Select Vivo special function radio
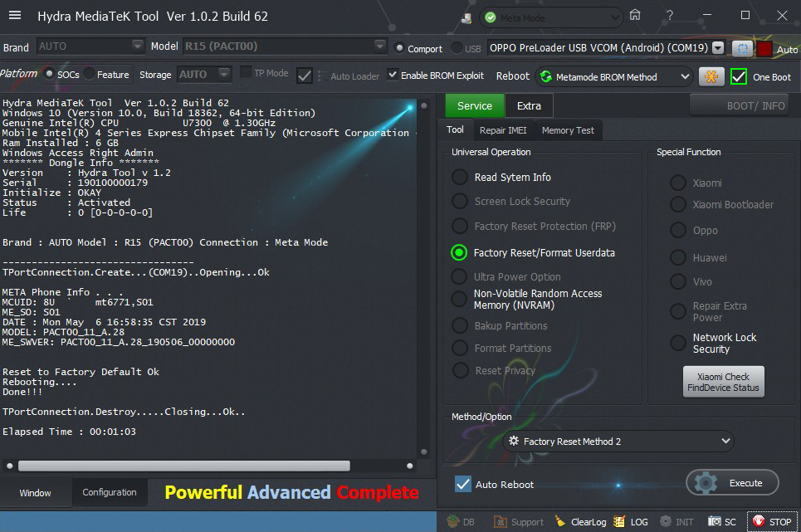 [678, 281]
